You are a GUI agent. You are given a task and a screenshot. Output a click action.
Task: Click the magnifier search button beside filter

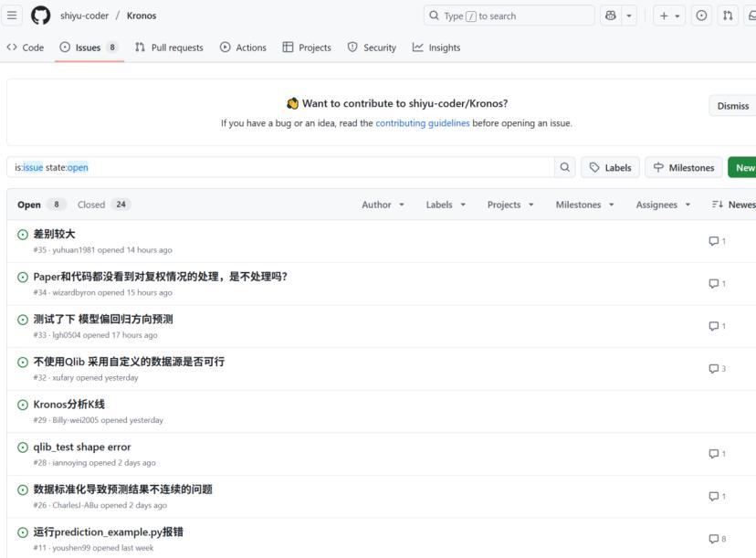(x=564, y=167)
